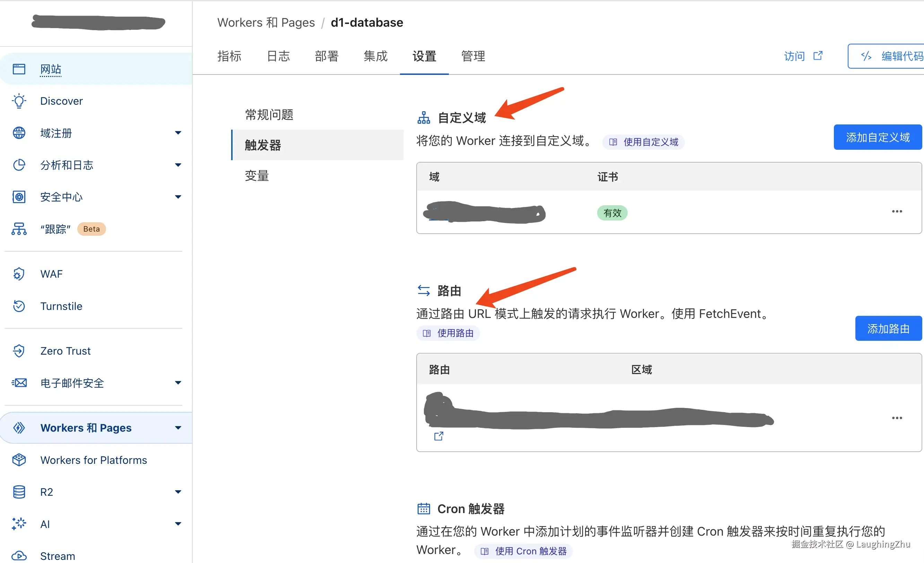Open external link icon under the route entry
This screenshot has height=563, width=924.
click(x=438, y=436)
